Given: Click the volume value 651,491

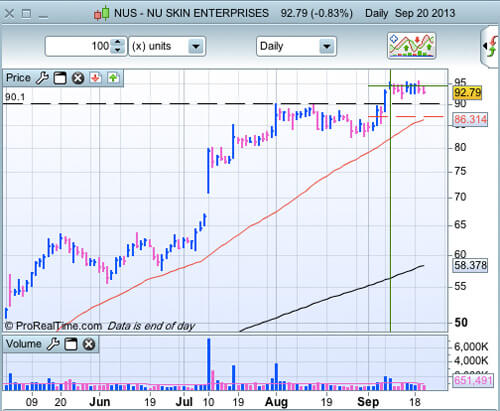Looking at the screenshot, I should [473, 380].
